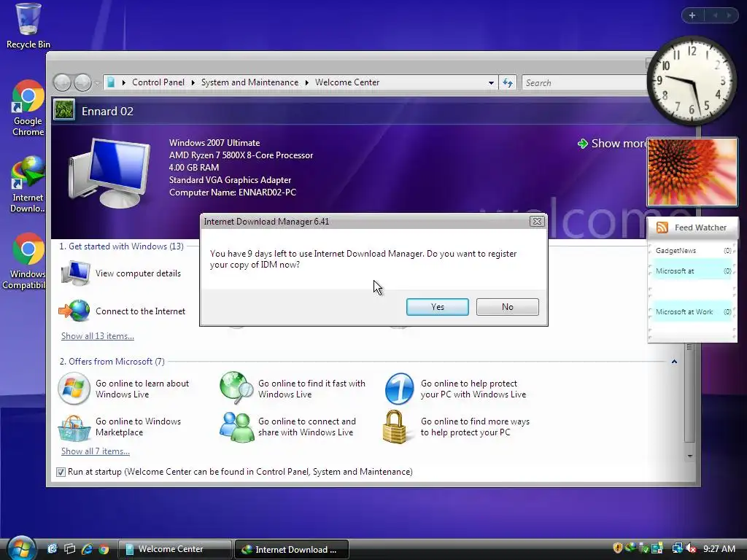
Task: Open the address bar history dropdown
Action: (491, 83)
